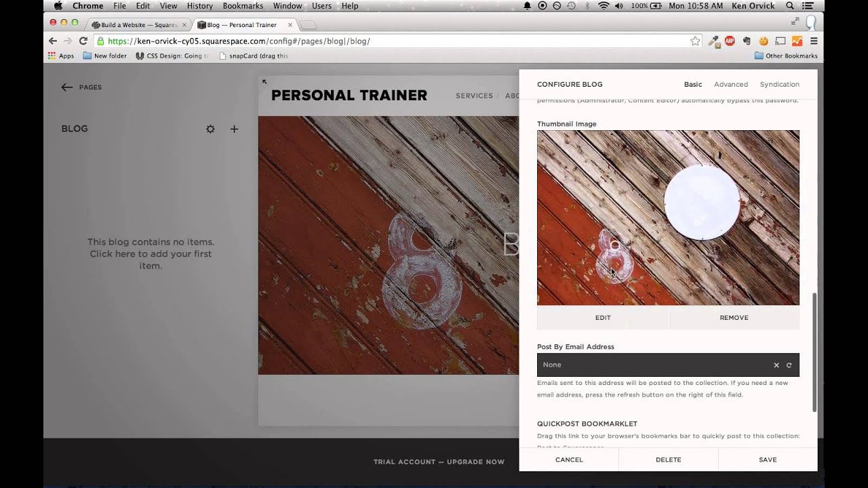868x488 pixels.
Task: Open Notification Center list icon
Action: (x=808, y=5)
